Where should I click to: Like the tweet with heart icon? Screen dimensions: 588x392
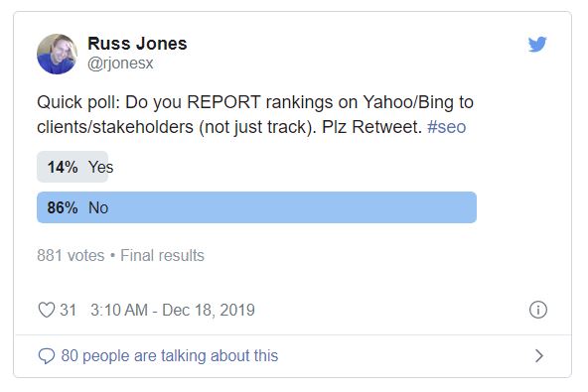pyautogui.click(x=47, y=310)
